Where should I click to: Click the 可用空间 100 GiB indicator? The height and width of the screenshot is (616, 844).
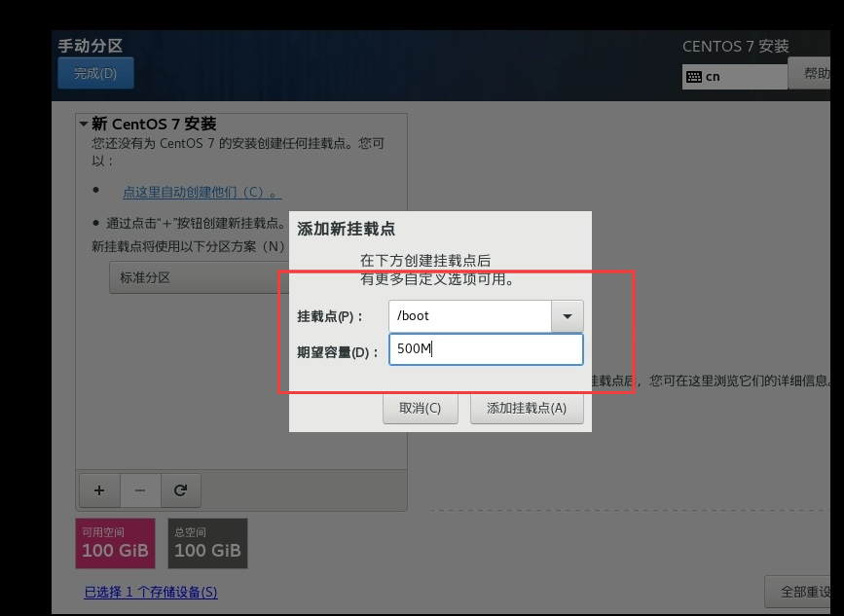(x=115, y=543)
